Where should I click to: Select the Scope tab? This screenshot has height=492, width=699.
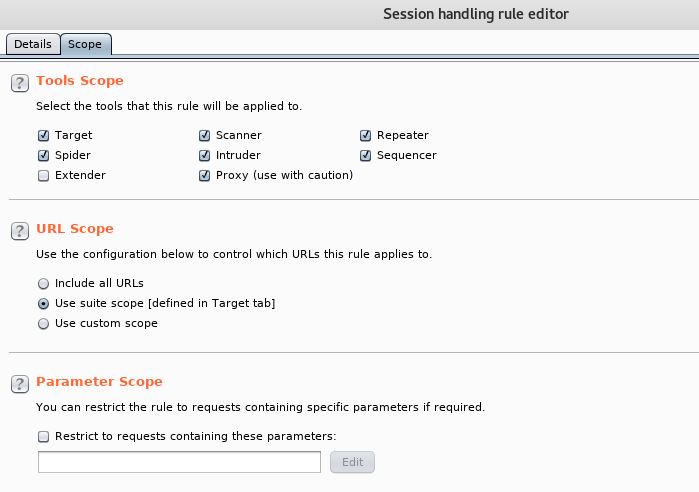click(85, 44)
